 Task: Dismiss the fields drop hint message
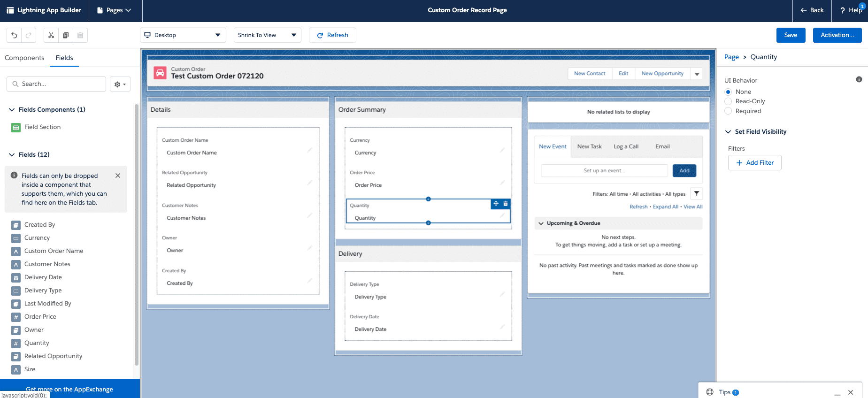pos(118,176)
